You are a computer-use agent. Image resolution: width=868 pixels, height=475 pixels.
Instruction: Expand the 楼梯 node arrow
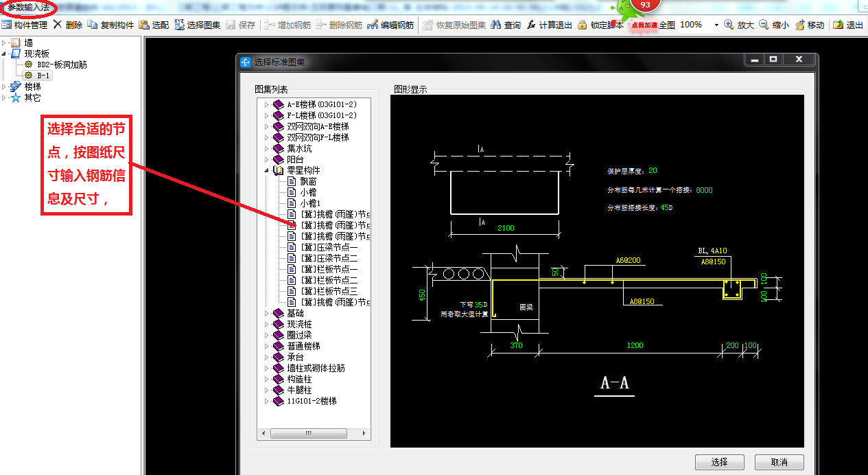pyautogui.click(x=5, y=86)
